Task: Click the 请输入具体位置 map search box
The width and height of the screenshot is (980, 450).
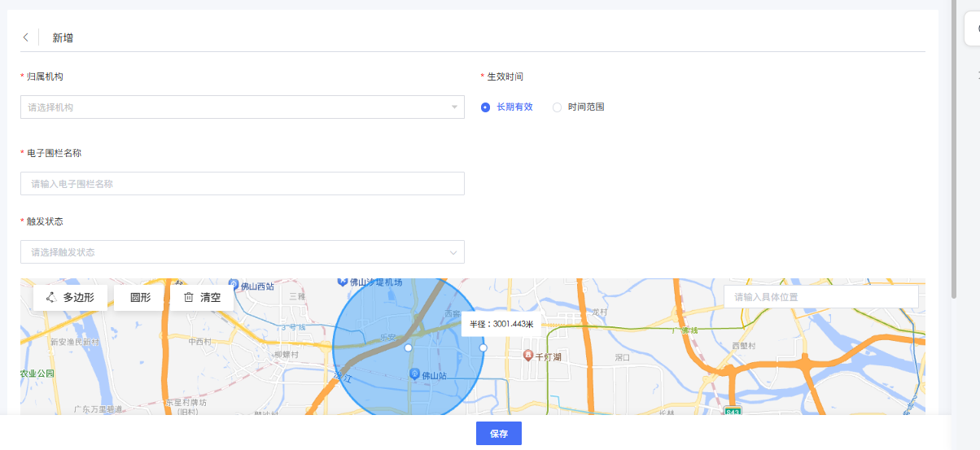Action: coord(820,297)
